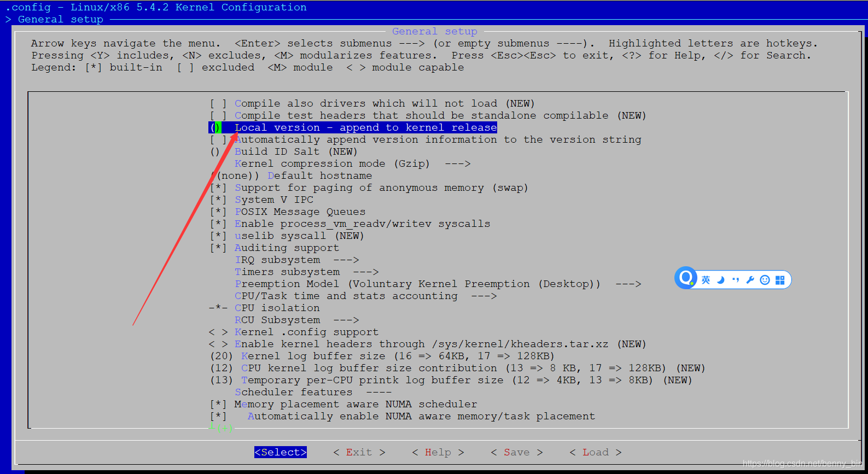Open the empty 'Scheduler features' submenu

pos(313,392)
